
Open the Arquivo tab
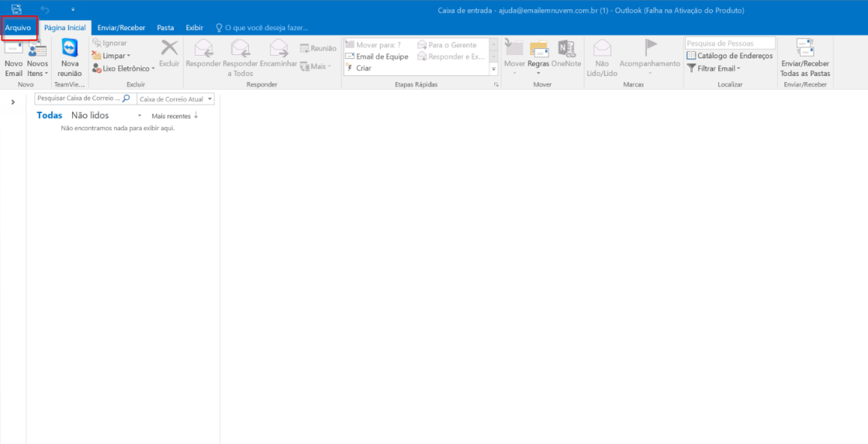[18, 28]
